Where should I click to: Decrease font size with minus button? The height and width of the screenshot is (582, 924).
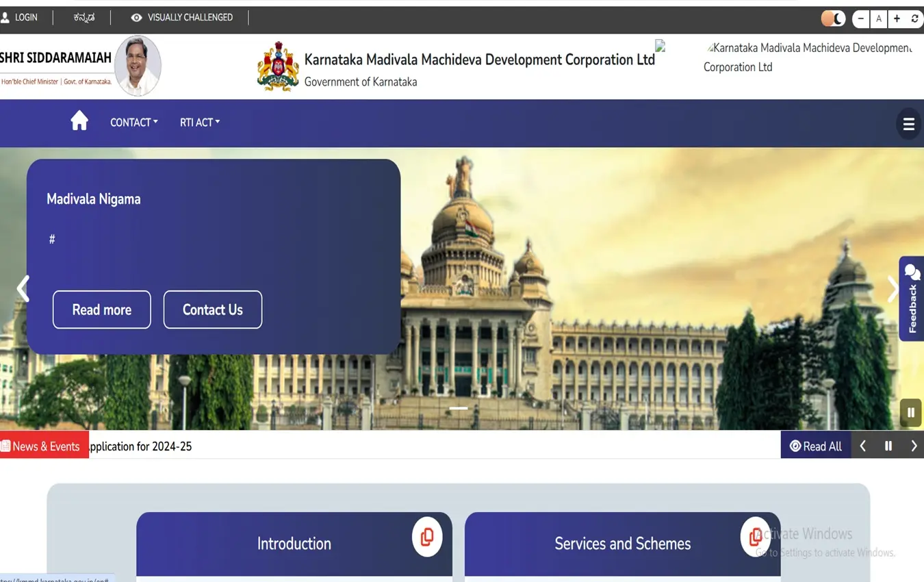pos(861,19)
